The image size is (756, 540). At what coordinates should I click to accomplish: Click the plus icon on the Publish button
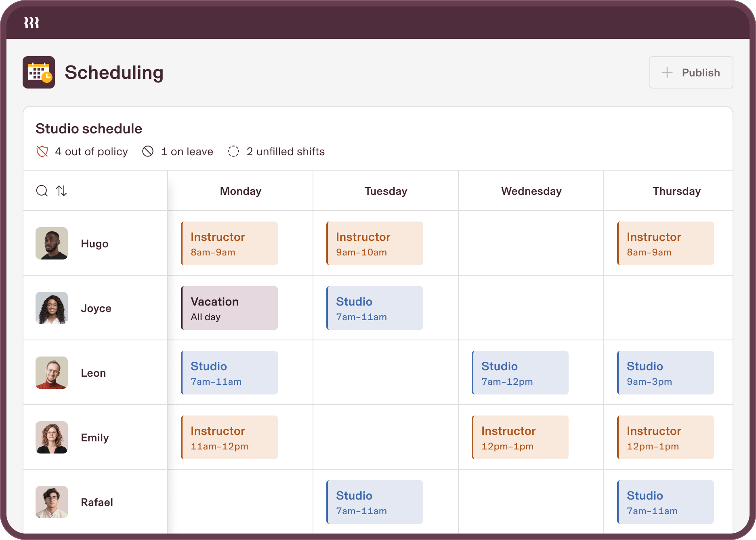point(667,72)
